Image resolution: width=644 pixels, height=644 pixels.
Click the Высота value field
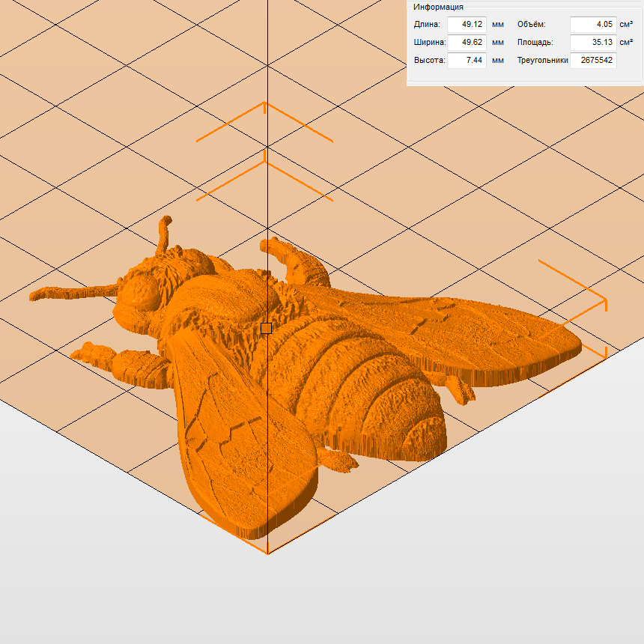(x=467, y=61)
